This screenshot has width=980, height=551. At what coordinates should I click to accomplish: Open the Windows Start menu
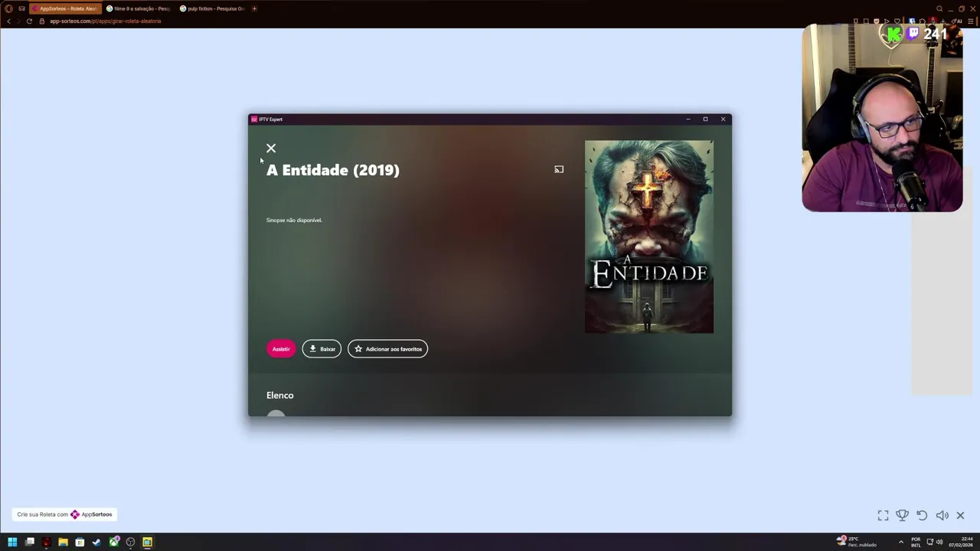(12, 542)
